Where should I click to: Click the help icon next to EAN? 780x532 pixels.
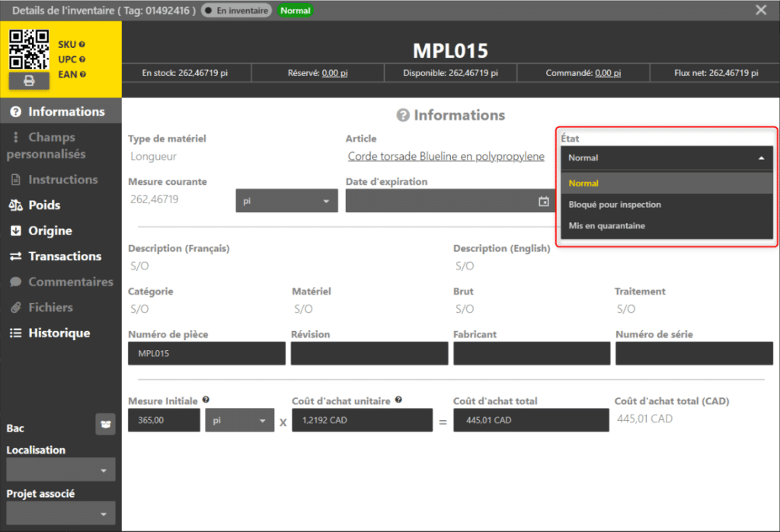(x=82, y=75)
